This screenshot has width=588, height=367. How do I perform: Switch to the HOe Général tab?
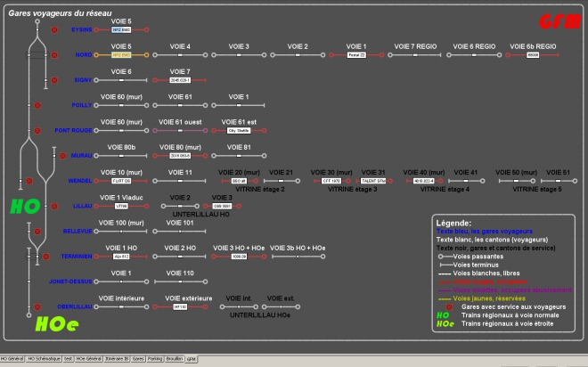[x=88, y=359]
